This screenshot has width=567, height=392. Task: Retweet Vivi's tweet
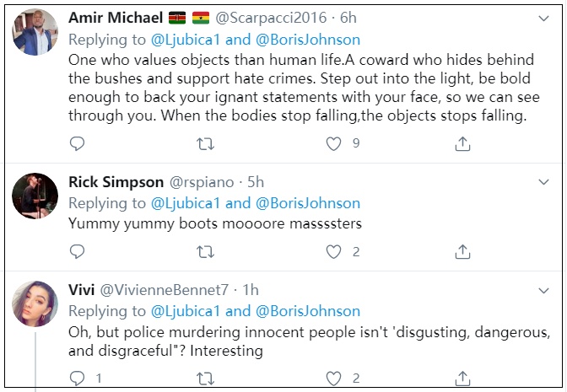(205, 378)
